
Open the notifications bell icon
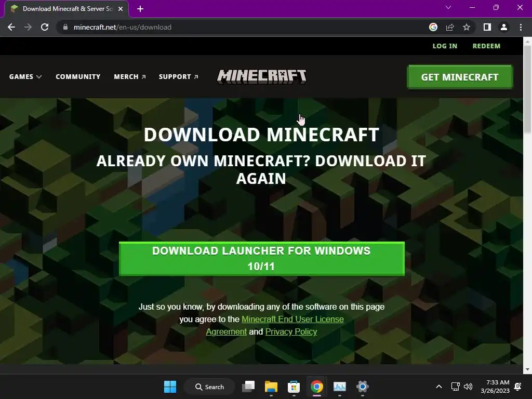point(518,387)
